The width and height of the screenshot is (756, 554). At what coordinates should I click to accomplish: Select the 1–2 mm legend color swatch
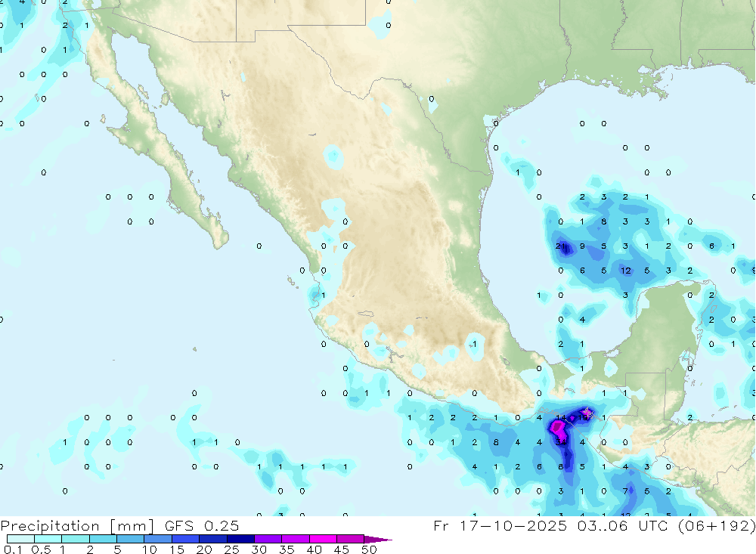76,539
